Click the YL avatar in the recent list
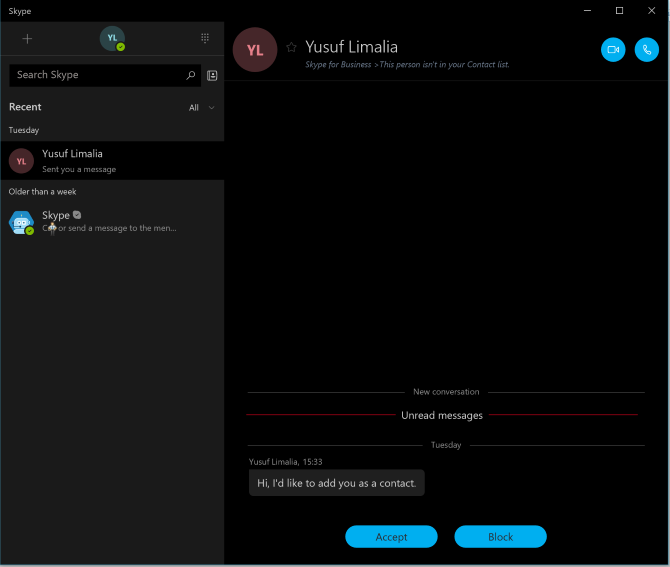The width and height of the screenshot is (670, 567). click(x=21, y=161)
